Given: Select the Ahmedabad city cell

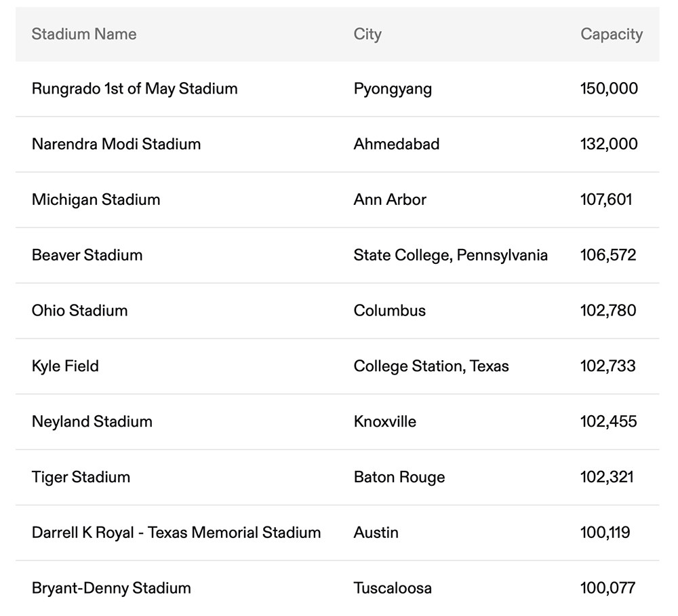Looking at the screenshot, I should [396, 144].
